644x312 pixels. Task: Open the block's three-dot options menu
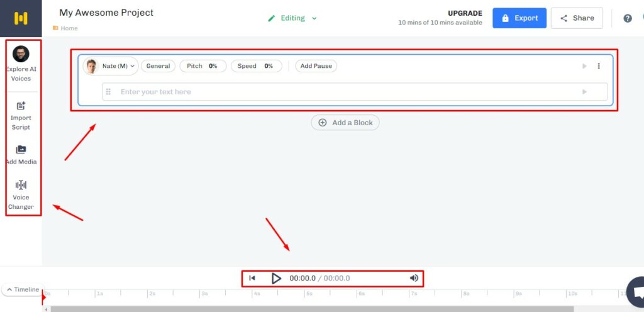pyautogui.click(x=598, y=66)
